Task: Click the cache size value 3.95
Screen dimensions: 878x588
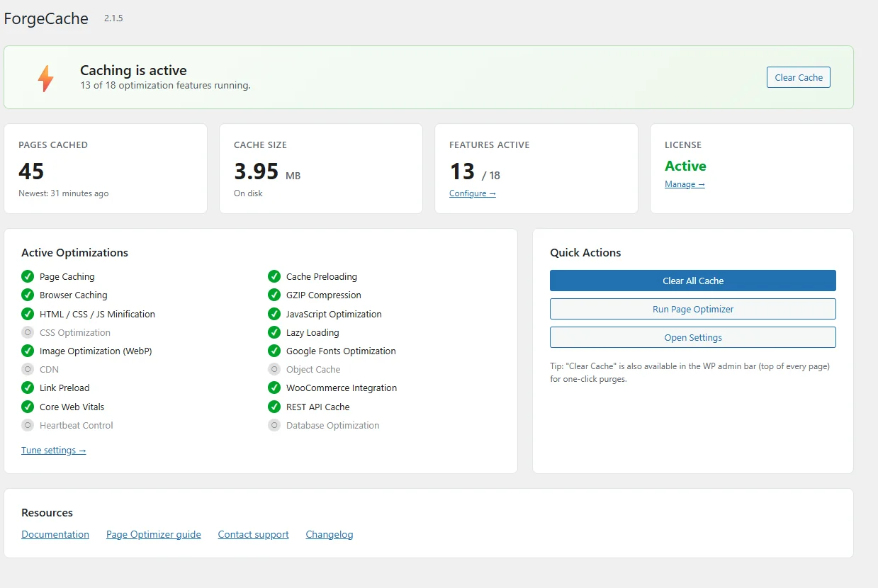Action: pos(257,171)
